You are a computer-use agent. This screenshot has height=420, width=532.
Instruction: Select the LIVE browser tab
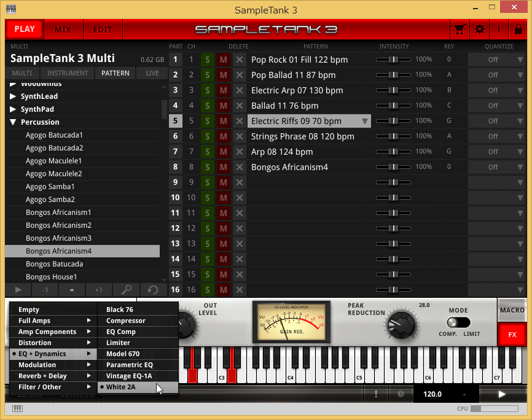pos(152,73)
